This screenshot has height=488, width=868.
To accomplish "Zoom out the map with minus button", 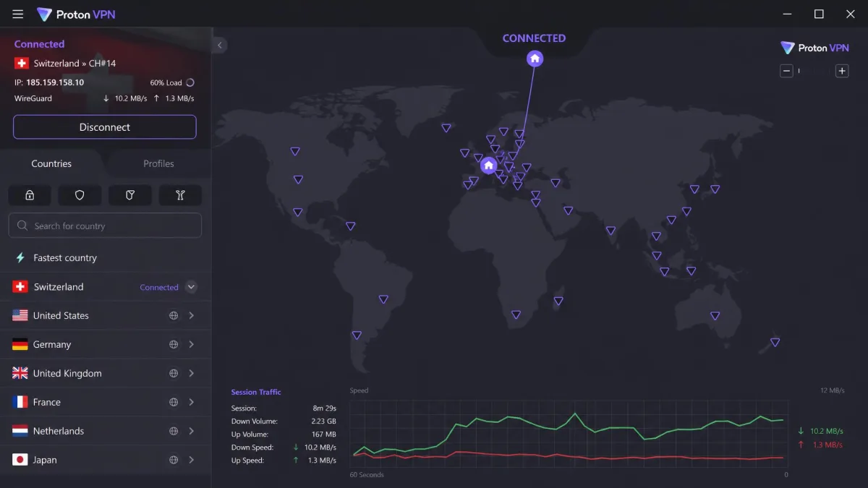I will [x=786, y=71].
